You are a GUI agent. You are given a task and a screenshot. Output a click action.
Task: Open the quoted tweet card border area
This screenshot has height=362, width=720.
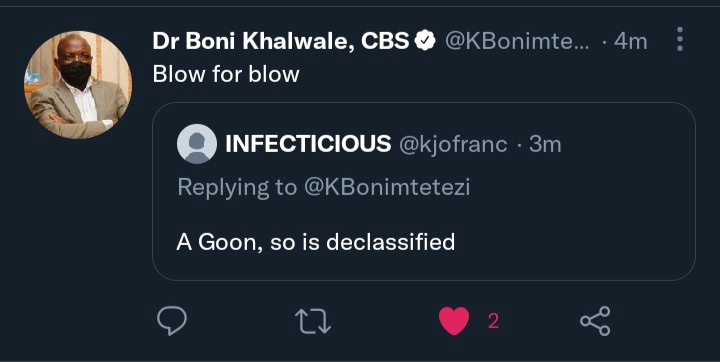point(423,191)
